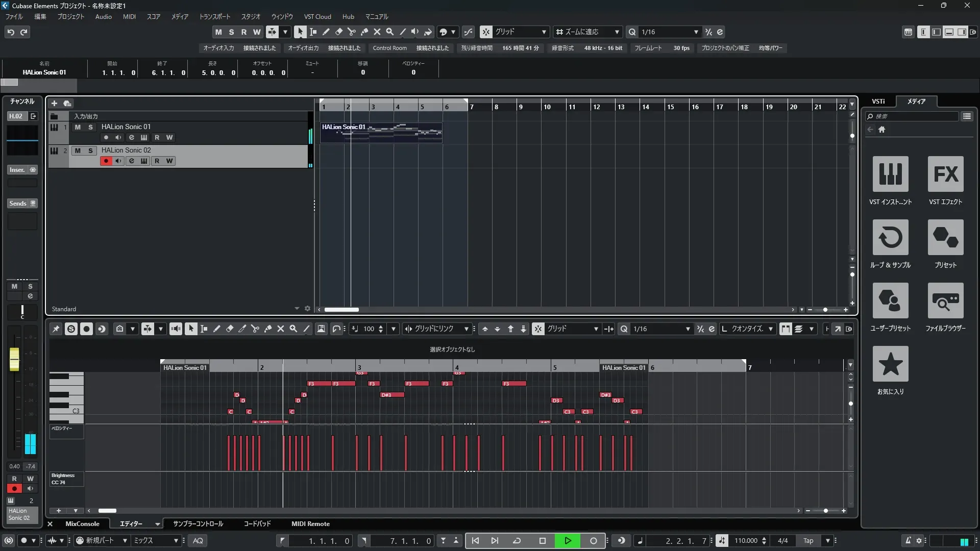This screenshot has height=551, width=980.
Task: Mute the HALion Sonic 01 track
Action: click(78, 127)
